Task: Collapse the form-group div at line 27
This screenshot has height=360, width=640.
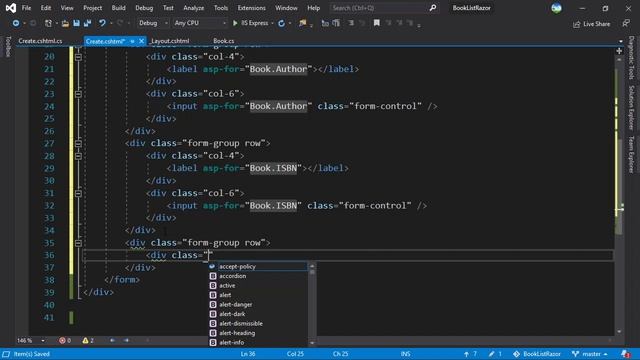Action: coord(78,143)
